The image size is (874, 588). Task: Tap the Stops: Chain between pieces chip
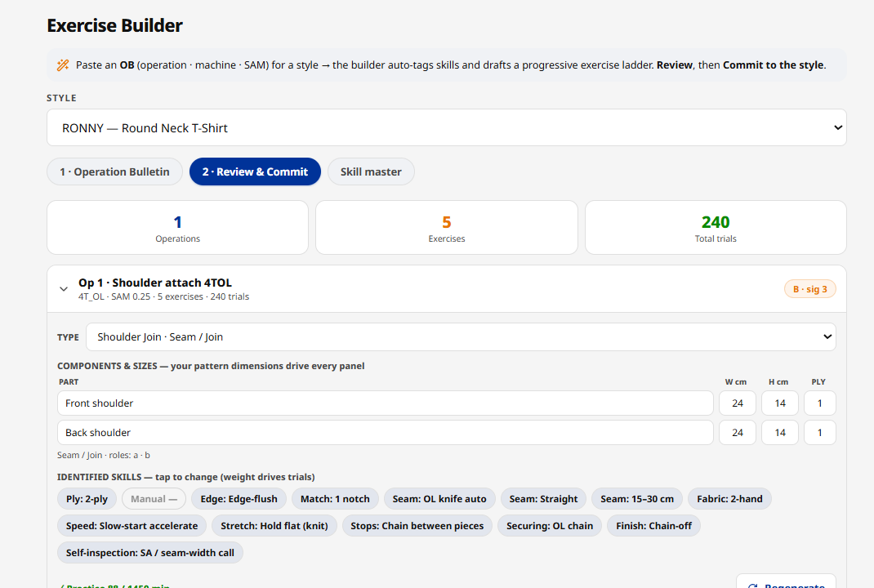tap(417, 526)
